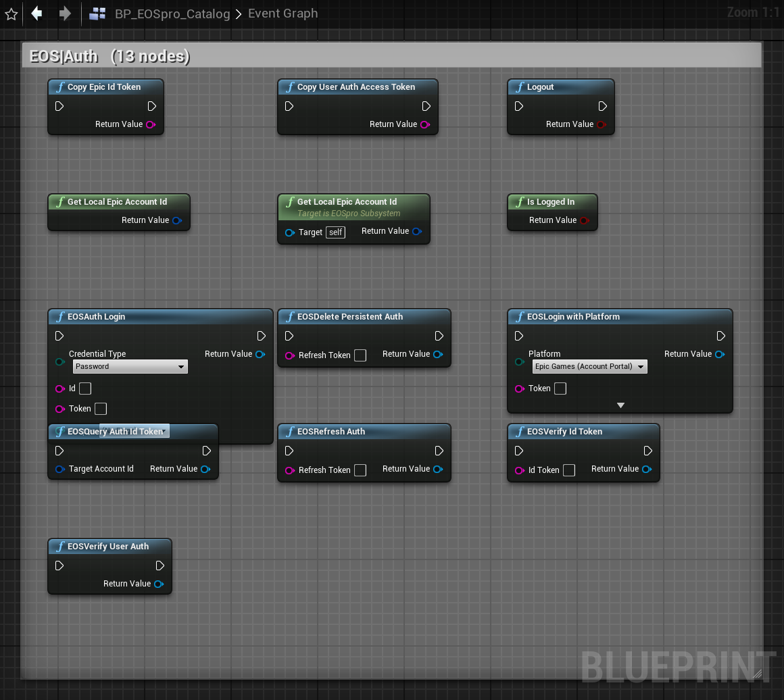Open BP_EOSpro_Catalog breadcrumb
Image resolution: width=784 pixels, height=700 pixels.
(172, 14)
